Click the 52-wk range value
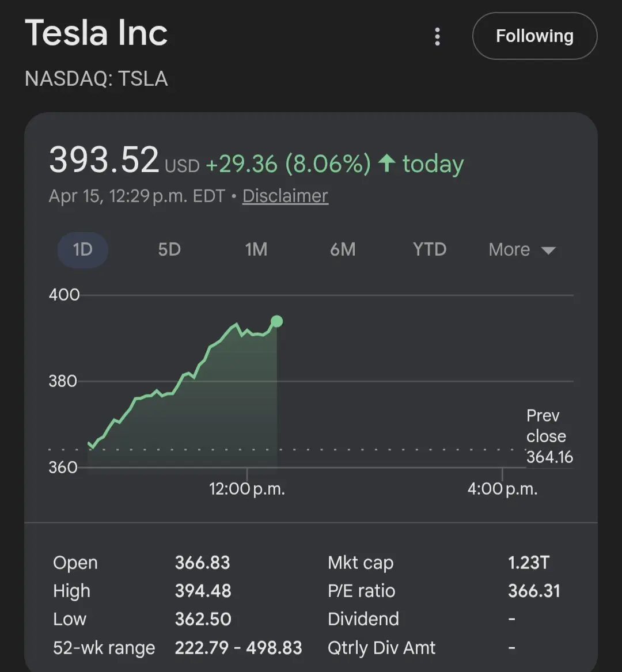This screenshot has width=622, height=672. [x=238, y=648]
